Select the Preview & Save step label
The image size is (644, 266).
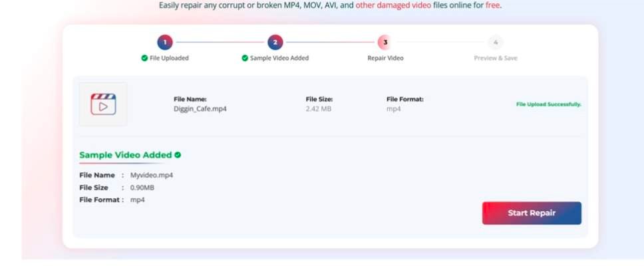click(496, 59)
